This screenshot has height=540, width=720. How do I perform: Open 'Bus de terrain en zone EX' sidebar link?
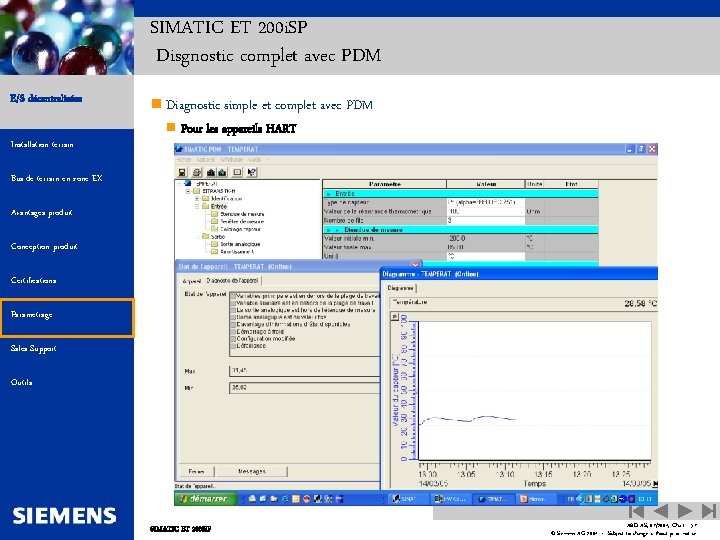click(56, 178)
